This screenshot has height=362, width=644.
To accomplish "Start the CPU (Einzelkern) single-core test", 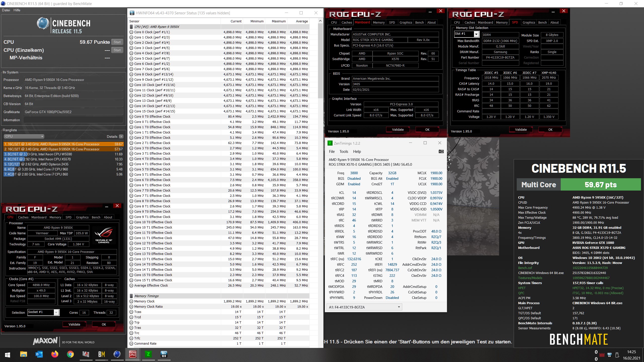I will tap(117, 50).
